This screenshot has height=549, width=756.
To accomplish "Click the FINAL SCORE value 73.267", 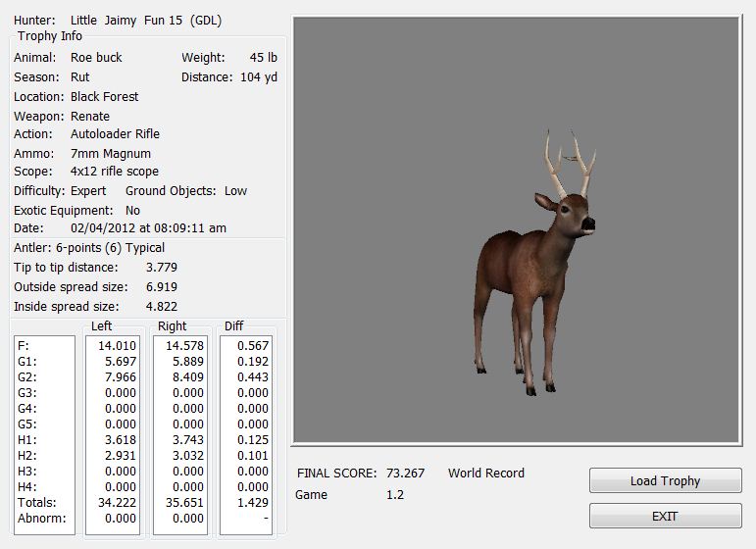I will [406, 474].
